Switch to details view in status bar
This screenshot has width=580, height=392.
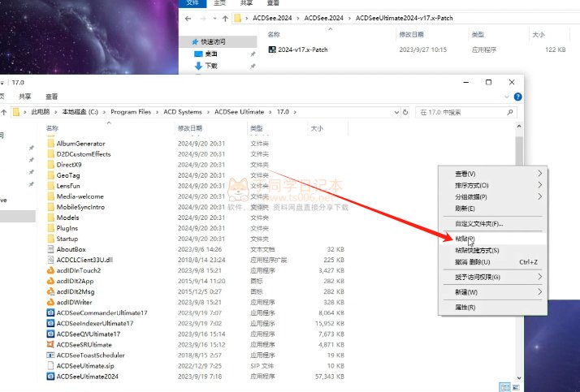(x=504, y=386)
